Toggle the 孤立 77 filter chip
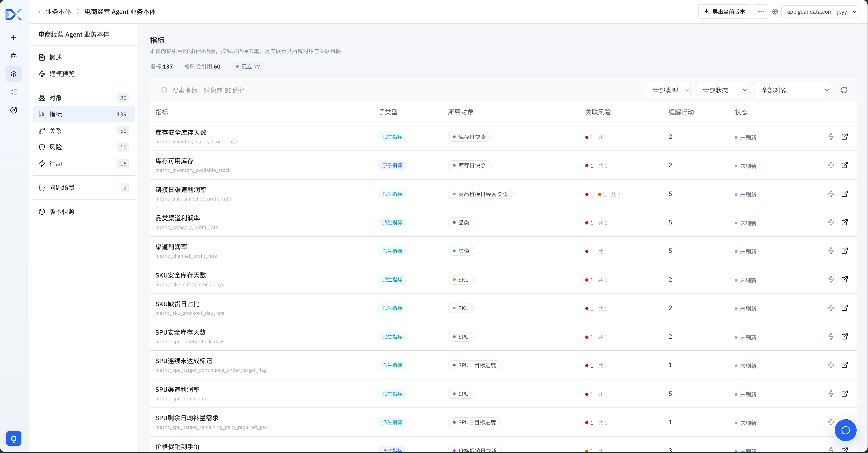 [248, 67]
